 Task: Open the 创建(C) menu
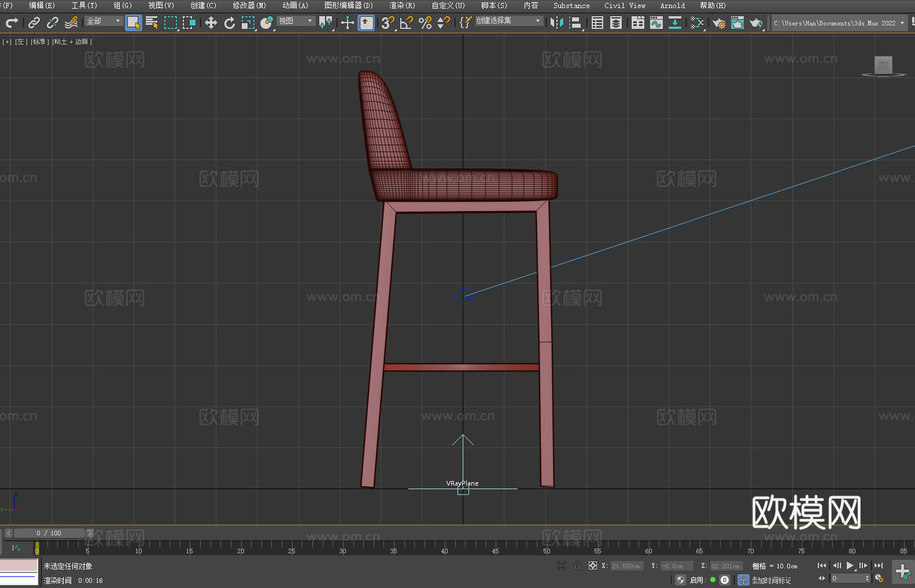click(203, 5)
